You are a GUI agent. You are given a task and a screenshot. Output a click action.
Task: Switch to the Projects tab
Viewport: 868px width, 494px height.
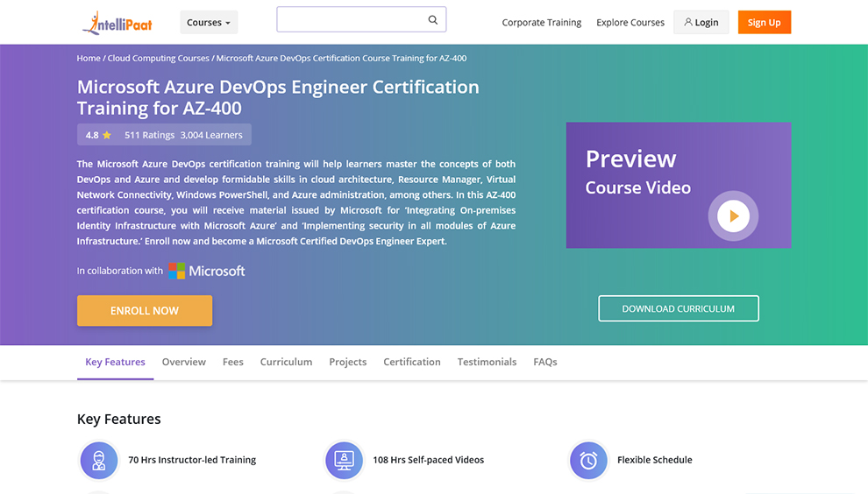[x=348, y=362]
